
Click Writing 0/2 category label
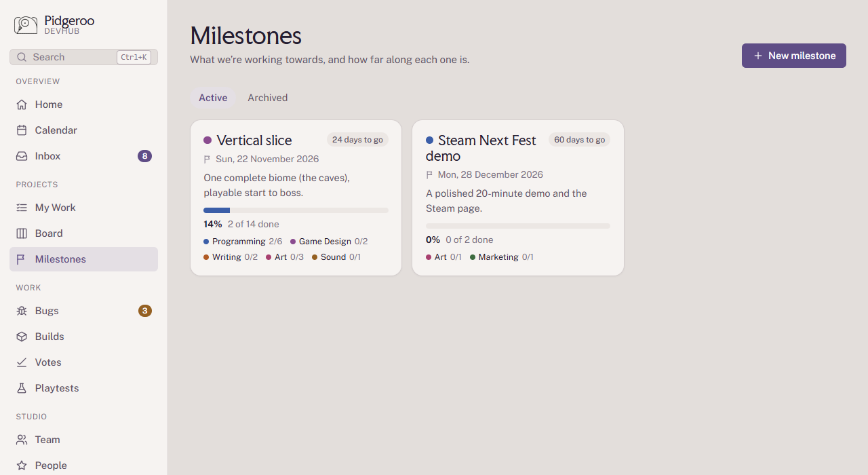[231, 257]
